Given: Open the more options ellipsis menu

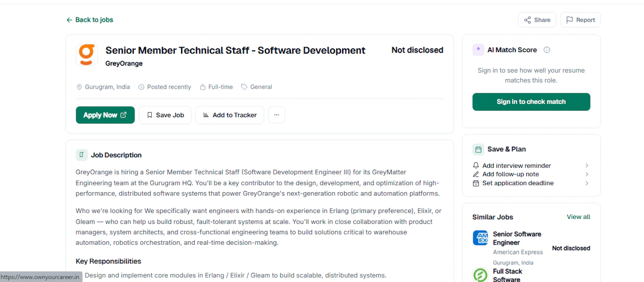Looking at the screenshot, I should tap(277, 115).
